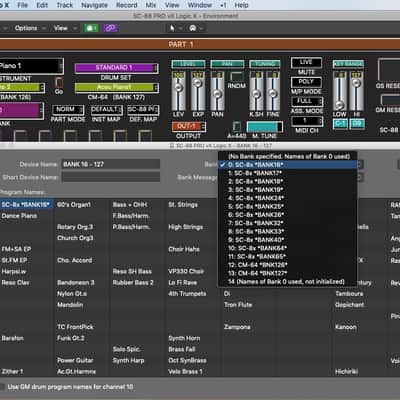Open the MIDI CH channel selector
Image resolution: width=400 pixels, height=400 pixels.
[x=307, y=121]
